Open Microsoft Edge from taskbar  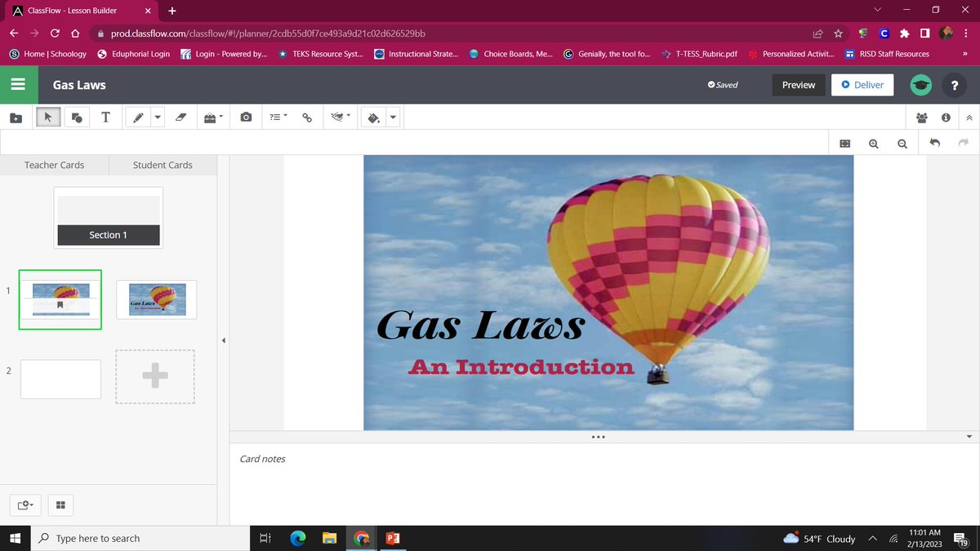pyautogui.click(x=297, y=538)
